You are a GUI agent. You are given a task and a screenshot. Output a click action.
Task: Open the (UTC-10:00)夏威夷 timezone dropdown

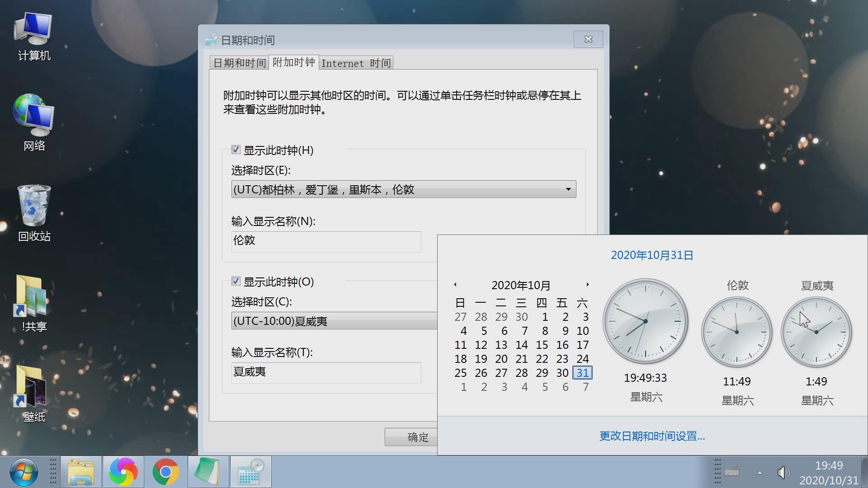pyautogui.click(x=335, y=321)
